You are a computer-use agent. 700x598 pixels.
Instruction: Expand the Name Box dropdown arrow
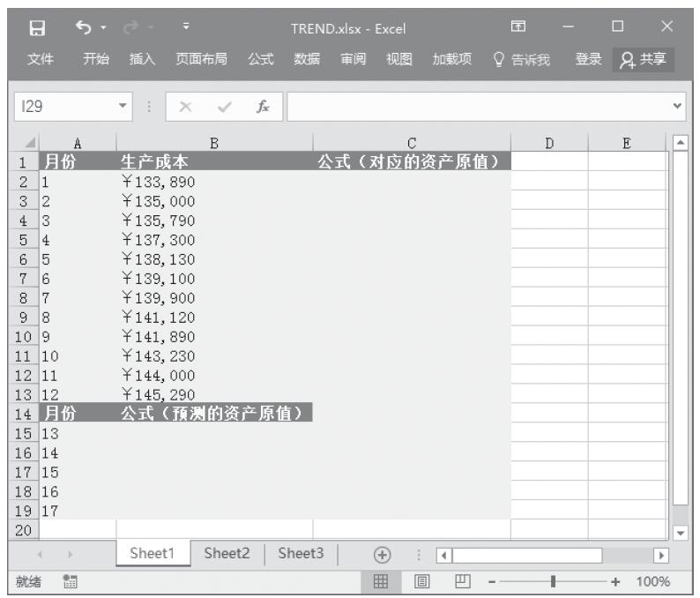[x=122, y=107]
